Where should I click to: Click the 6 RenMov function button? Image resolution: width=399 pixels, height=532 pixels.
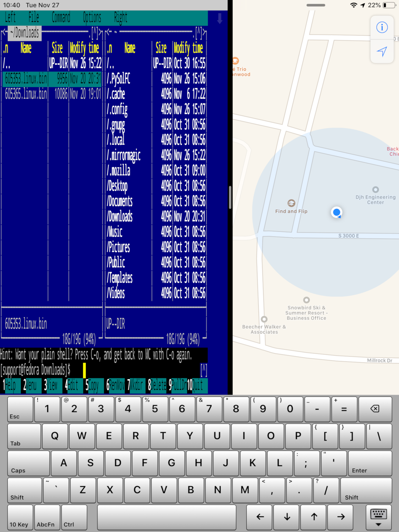[x=116, y=386]
